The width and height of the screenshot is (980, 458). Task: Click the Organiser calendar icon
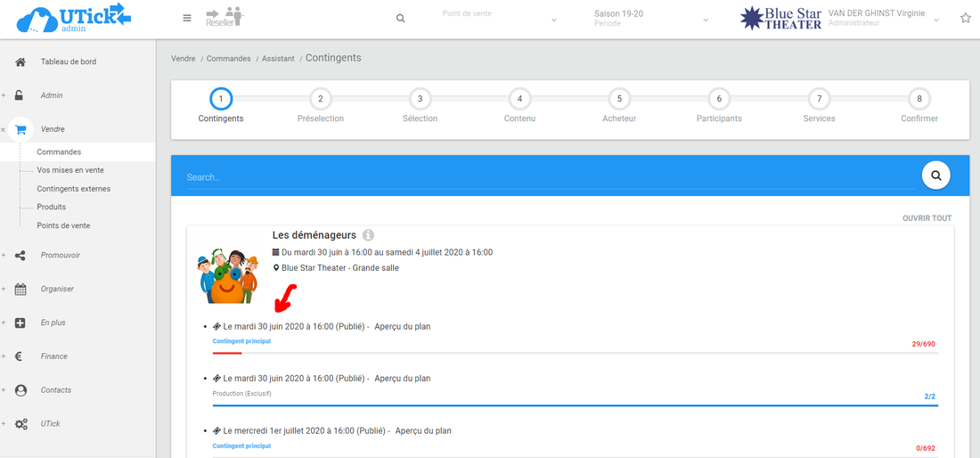(20, 289)
